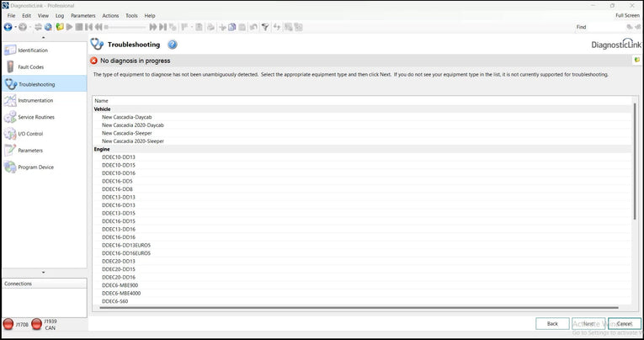Open the Instrumentation panel

pos(35,100)
